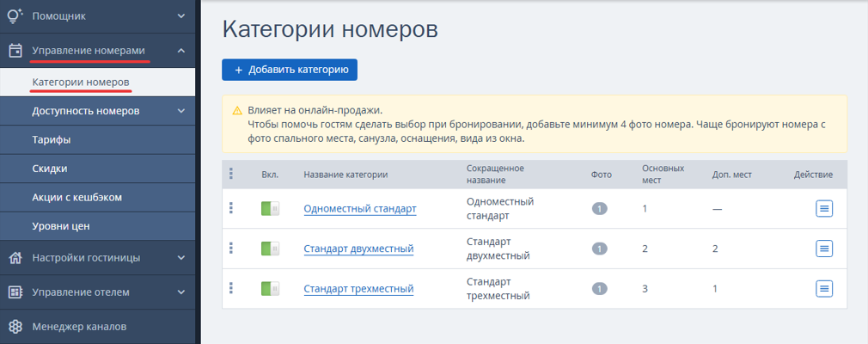Click the Помощник lightbulb icon
This screenshot has height=344, width=868.
click(15, 16)
